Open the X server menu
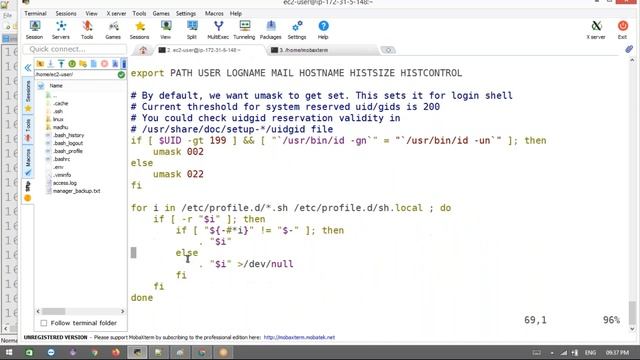Viewport: 640px width, 360px height. 116,13
